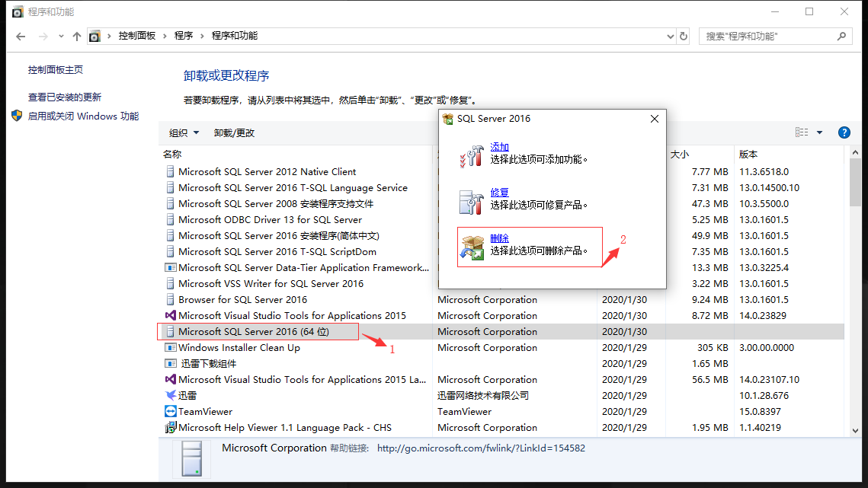Click the 添加 link in the dialog
The image size is (868, 488).
tap(499, 147)
